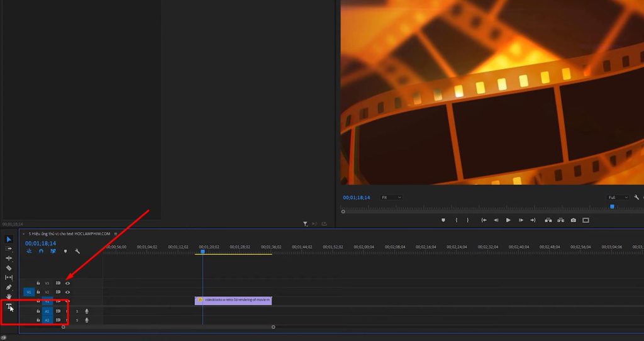Viewport: 644px width, 341px height.
Task: Hide track V3 with its eye icon
Action: [67, 283]
